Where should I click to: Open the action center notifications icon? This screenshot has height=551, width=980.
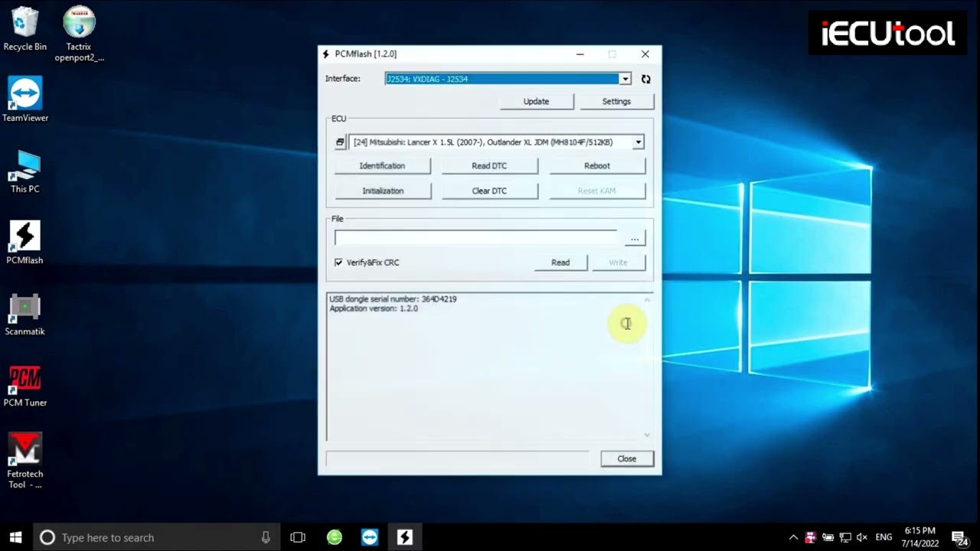pos(960,537)
